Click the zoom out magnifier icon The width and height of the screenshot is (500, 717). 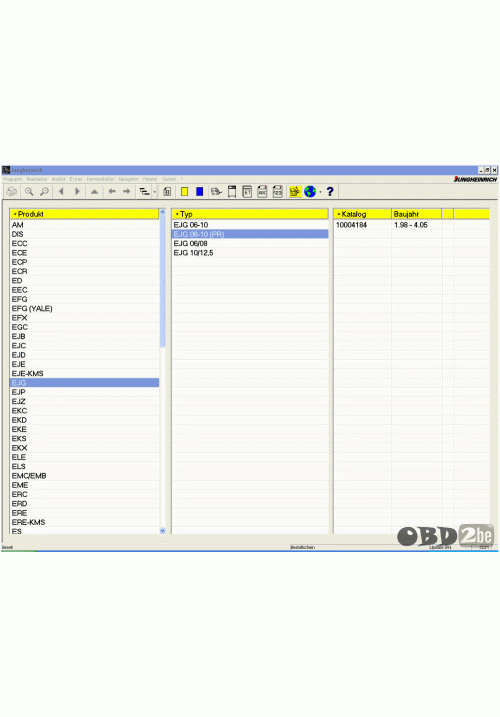click(x=44, y=192)
